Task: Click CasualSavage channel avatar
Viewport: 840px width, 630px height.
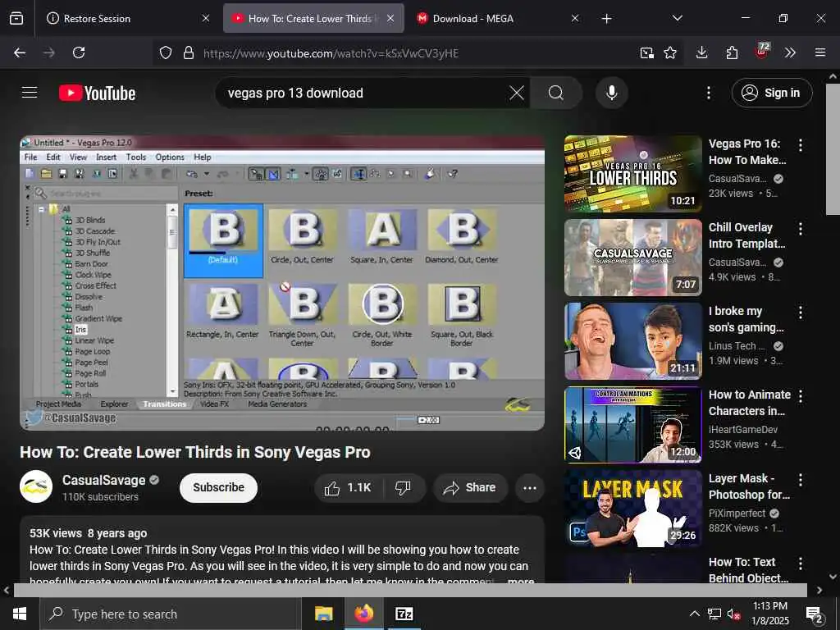Action: pos(36,486)
